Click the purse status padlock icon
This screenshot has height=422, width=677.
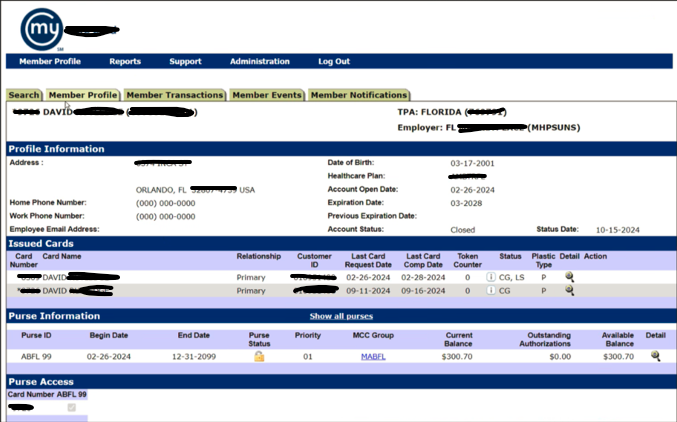(259, 356)
